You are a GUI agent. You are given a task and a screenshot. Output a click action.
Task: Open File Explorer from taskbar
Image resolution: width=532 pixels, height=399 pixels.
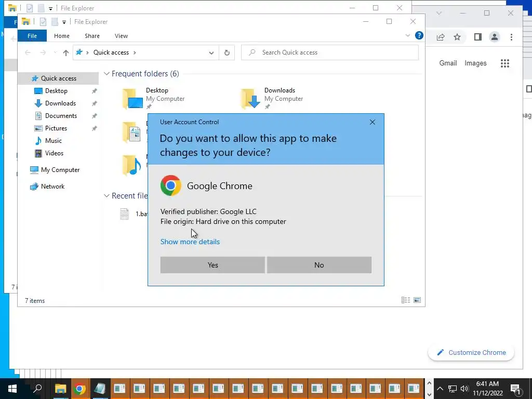click(x=61, y=389)
